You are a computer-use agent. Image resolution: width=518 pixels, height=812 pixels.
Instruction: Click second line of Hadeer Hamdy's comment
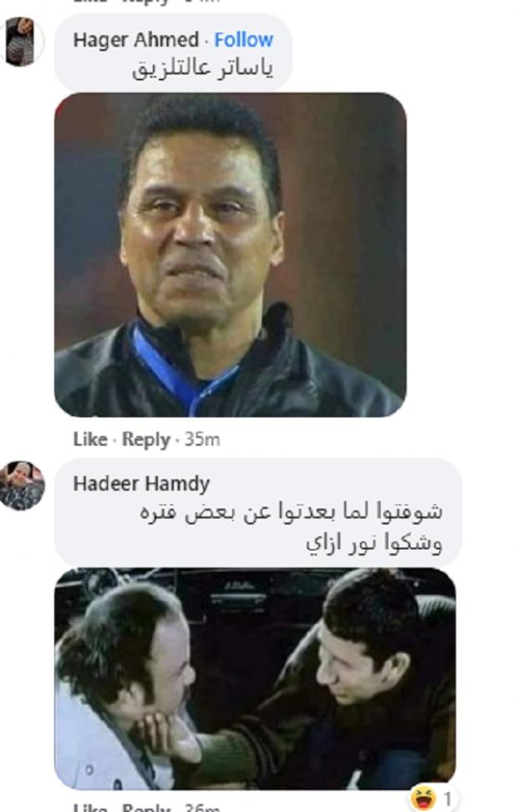(374, 544)
